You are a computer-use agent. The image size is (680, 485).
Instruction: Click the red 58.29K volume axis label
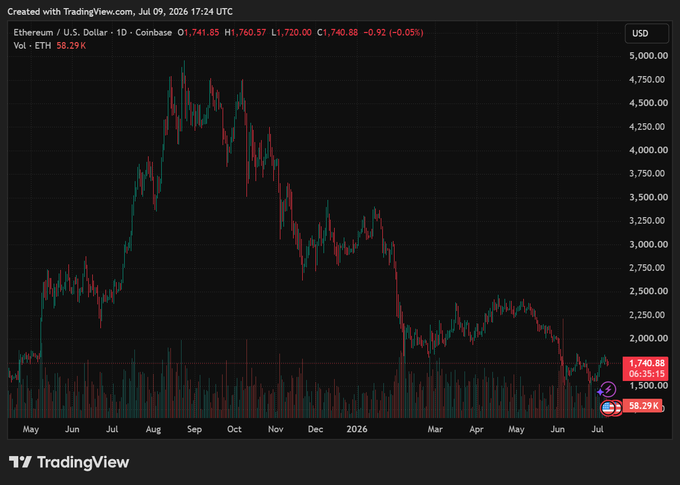643,406
